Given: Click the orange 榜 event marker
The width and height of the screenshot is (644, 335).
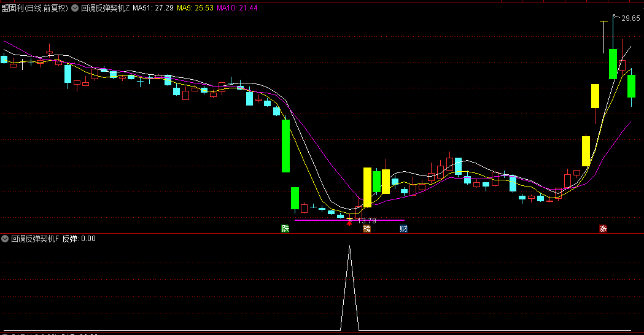Looking at the screenshot, I should [367, 228].
